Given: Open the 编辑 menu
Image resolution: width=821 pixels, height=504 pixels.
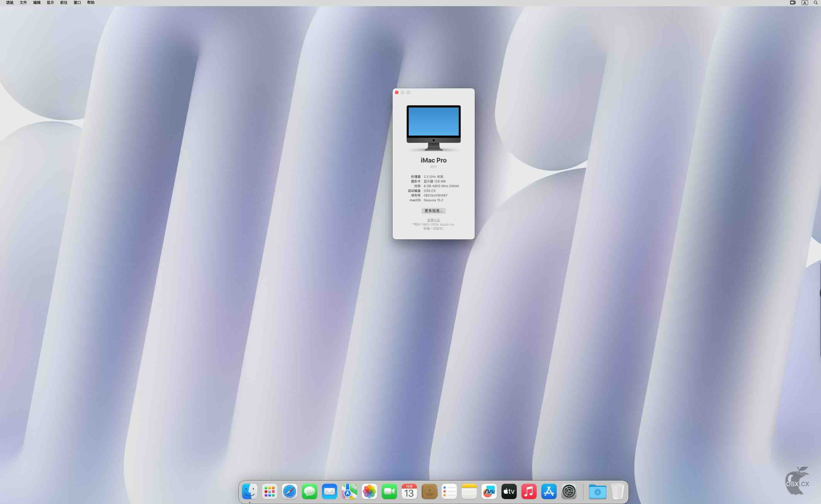Looking at the screenshot, I should [x=37, y=3].
